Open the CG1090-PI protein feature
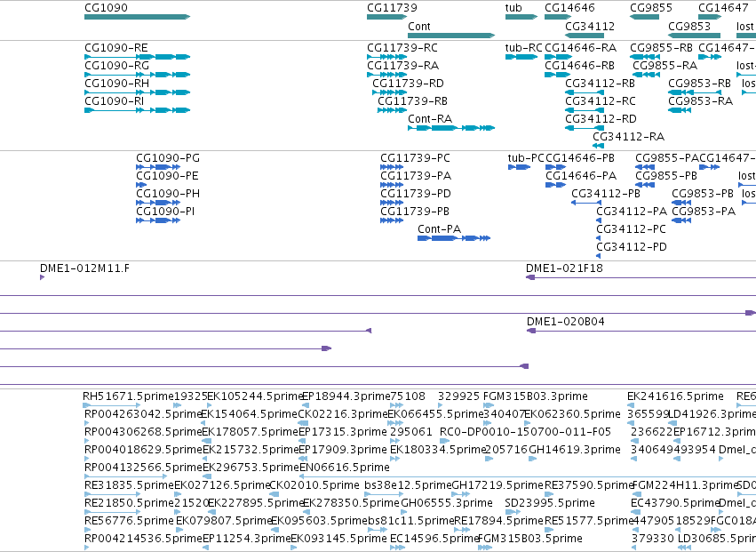The height and width of the screenshot is (552, 756). (158, 220)
